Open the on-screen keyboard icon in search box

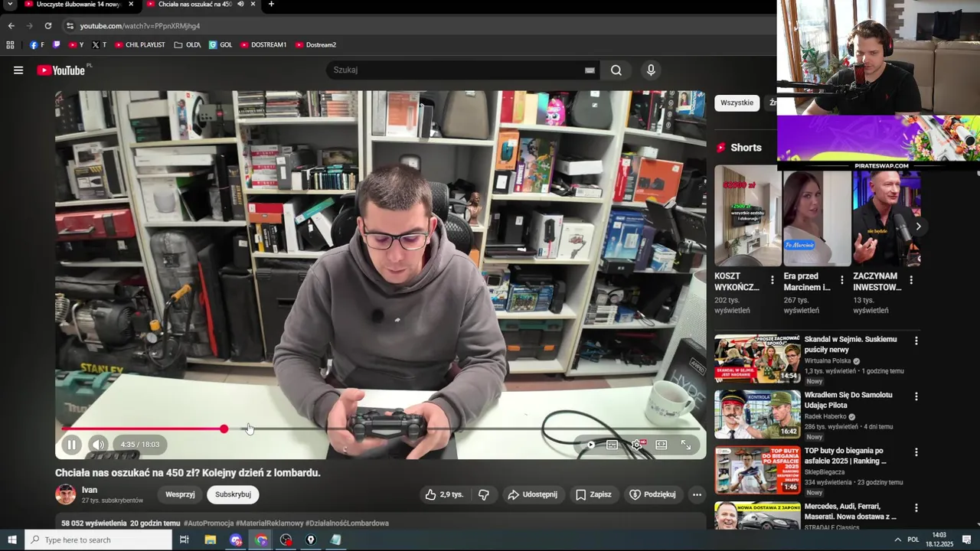pyautogui.click(x=590, y=70)
